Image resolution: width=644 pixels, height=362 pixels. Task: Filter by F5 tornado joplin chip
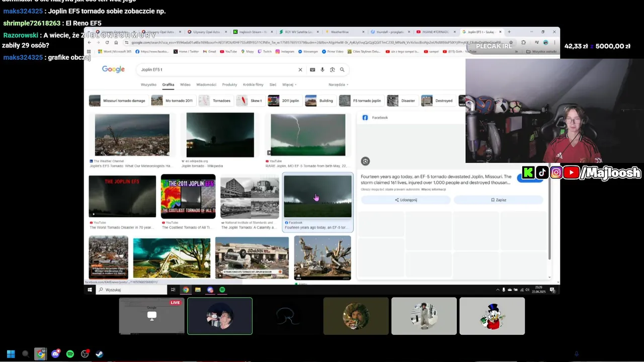pos(361,101)
